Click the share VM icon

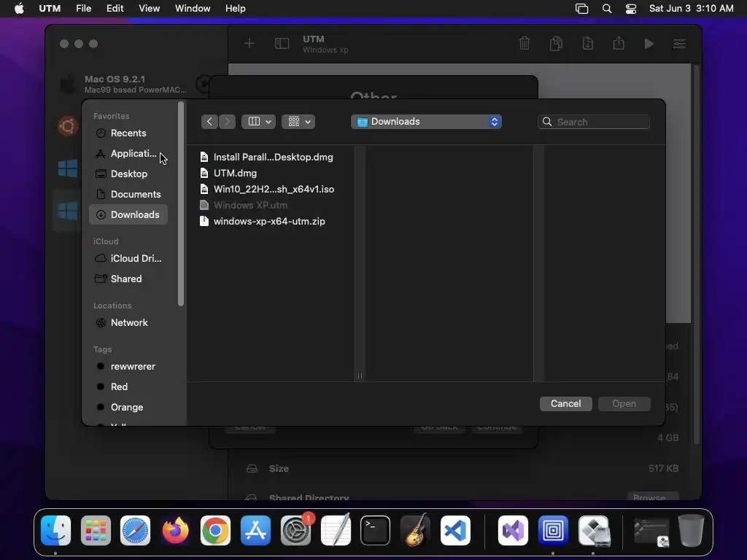[x=619, y=43]
